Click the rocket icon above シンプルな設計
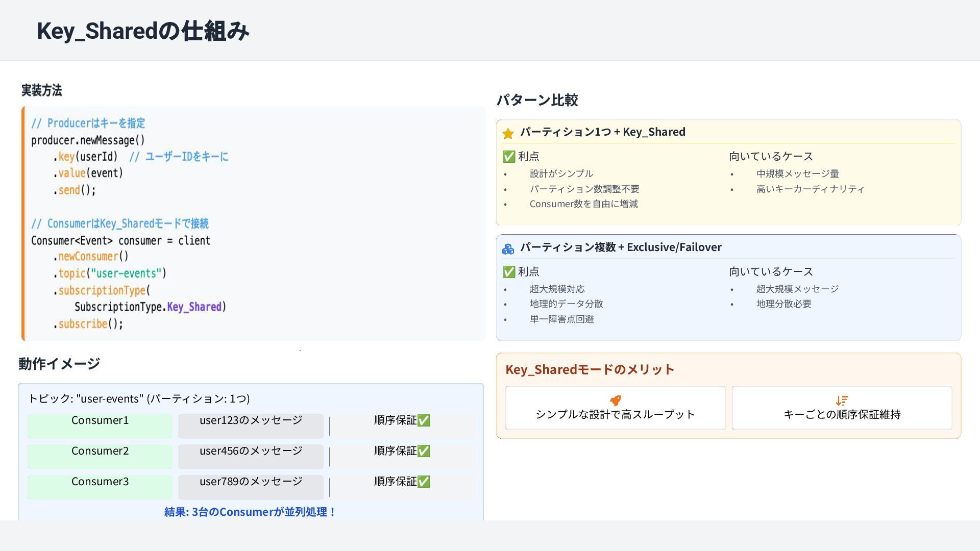 [616, 400]
